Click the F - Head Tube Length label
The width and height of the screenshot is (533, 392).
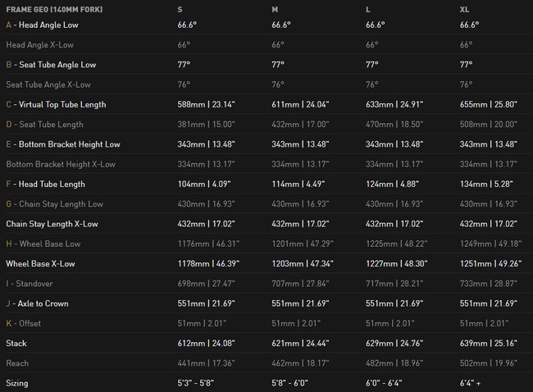click(x=46, y=184)
